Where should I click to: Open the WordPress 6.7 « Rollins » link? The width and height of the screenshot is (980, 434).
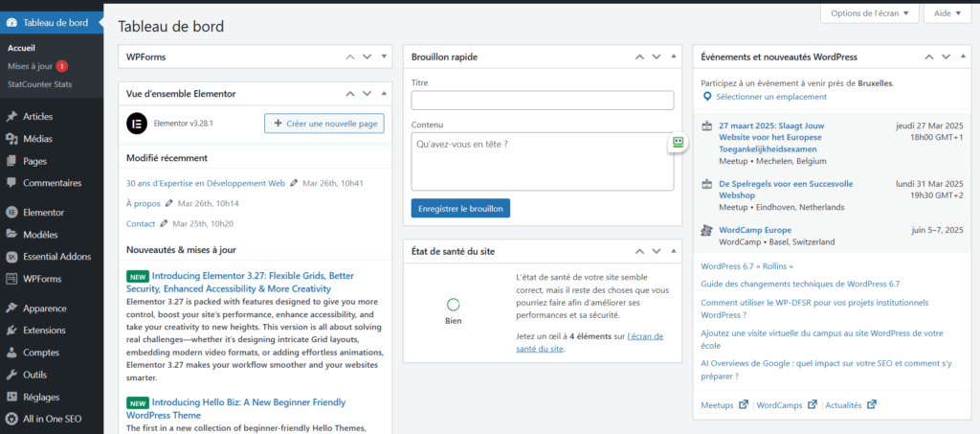[x=746, y=265]
